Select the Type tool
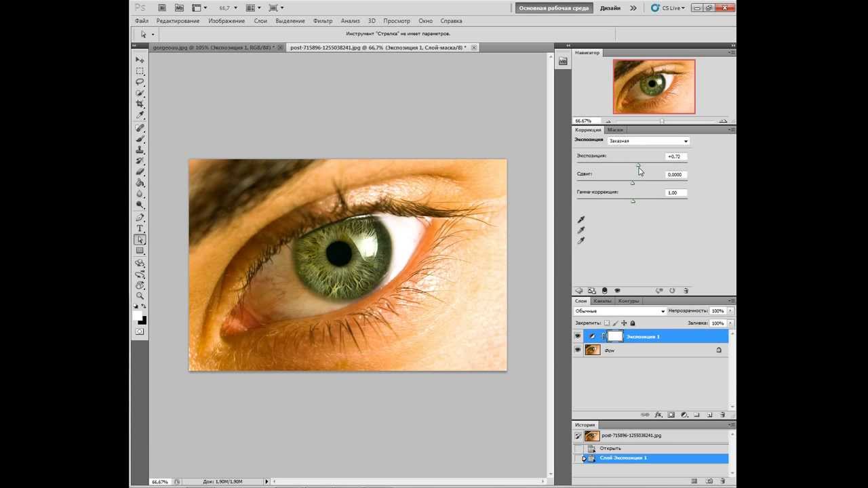This screenshot has height=488, width=868. click(140, 228)
